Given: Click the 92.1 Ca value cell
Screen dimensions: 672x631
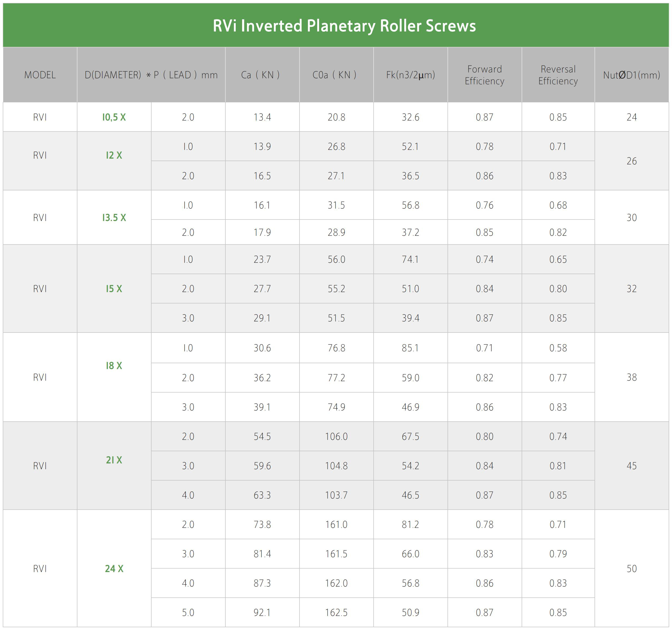Looking at the screenshot, I should 262,612.
